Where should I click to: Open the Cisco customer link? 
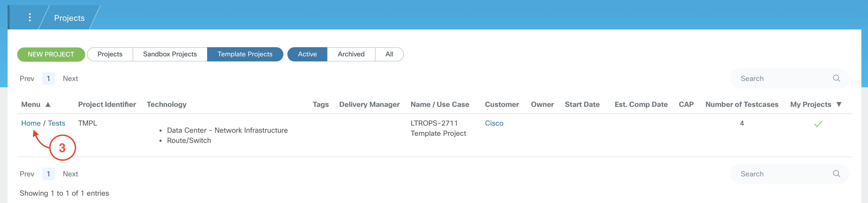point(494,123)
